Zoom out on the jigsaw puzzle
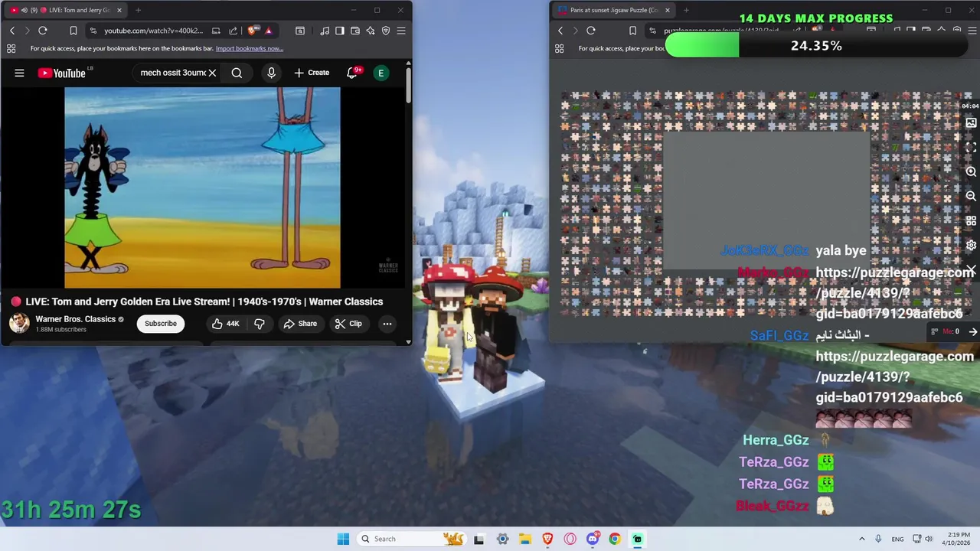 click(971, 197)
